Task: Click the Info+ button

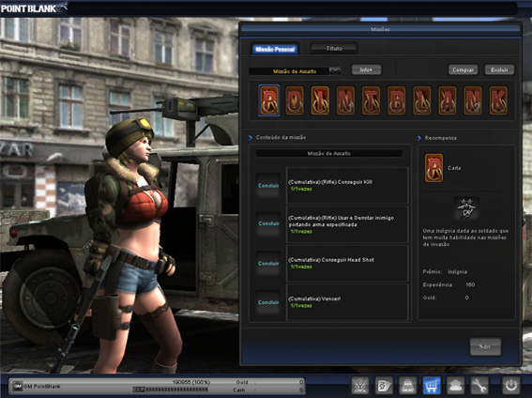Action: 367,69
